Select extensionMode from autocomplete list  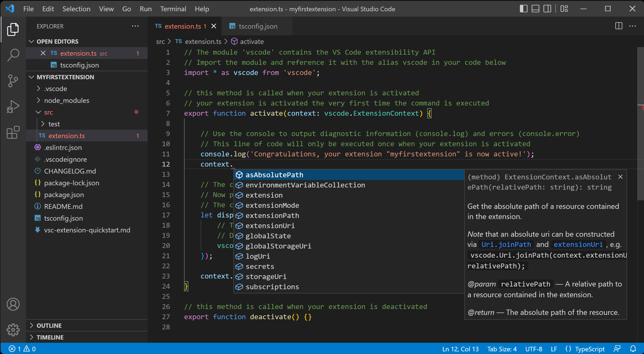[272, 205]
